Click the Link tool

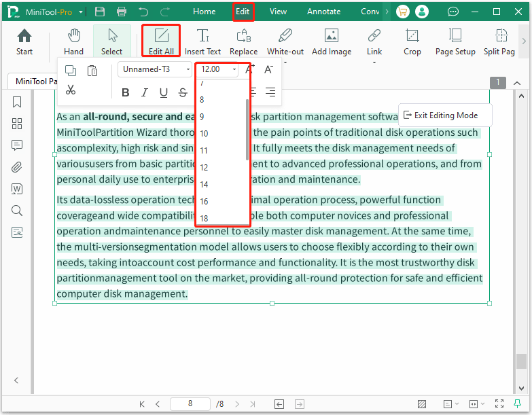point(374,41)
